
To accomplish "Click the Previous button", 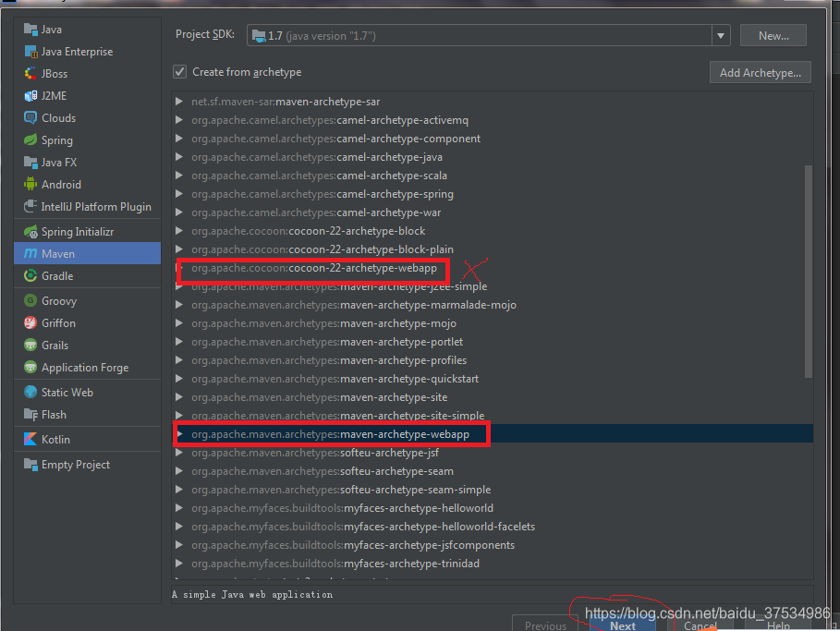I will click(545, 625).
